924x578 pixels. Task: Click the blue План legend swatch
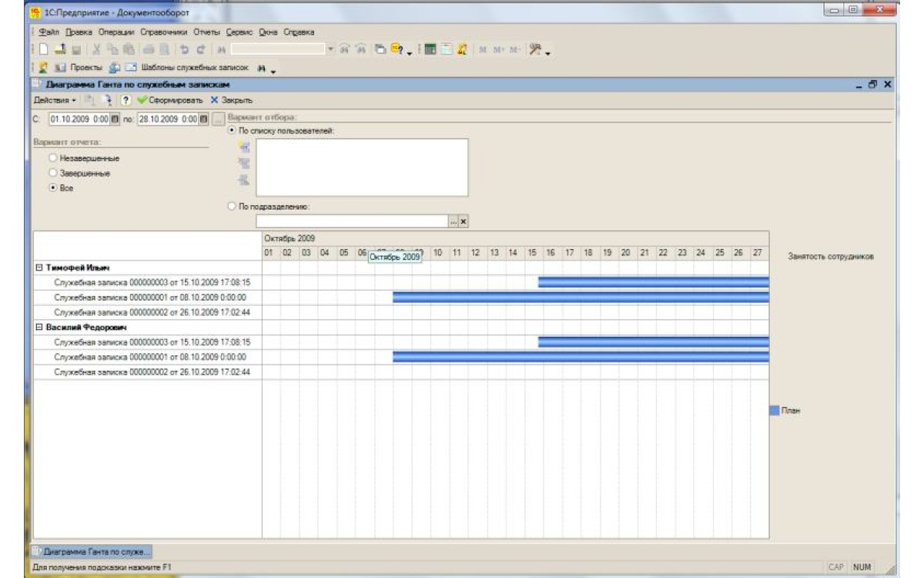point(775,411)
